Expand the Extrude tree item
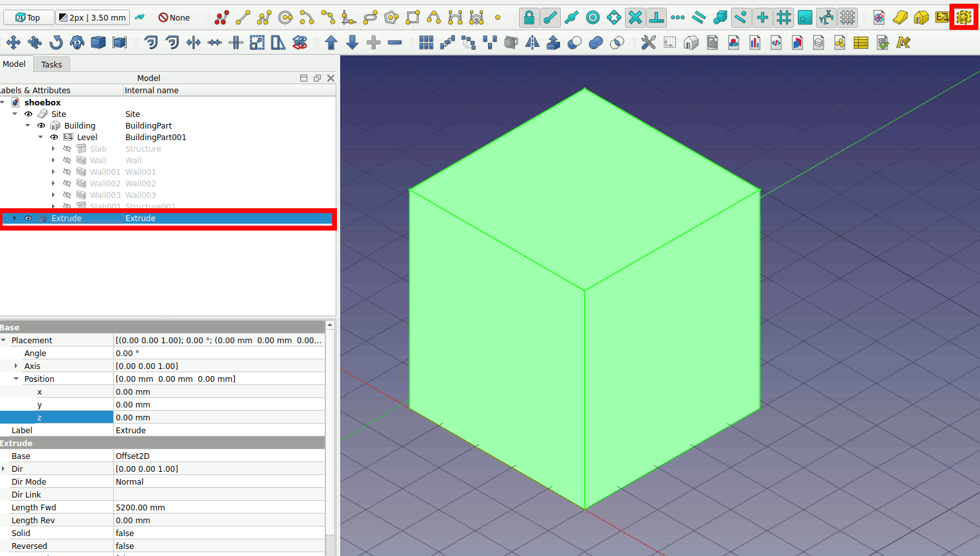 pyautogui.click(x=14, y=219)
